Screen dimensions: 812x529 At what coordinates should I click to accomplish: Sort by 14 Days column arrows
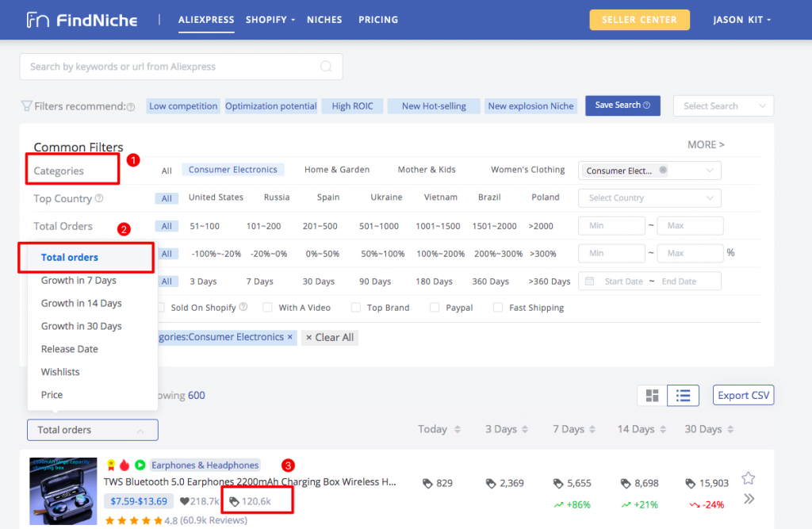(x=663, y=429)
